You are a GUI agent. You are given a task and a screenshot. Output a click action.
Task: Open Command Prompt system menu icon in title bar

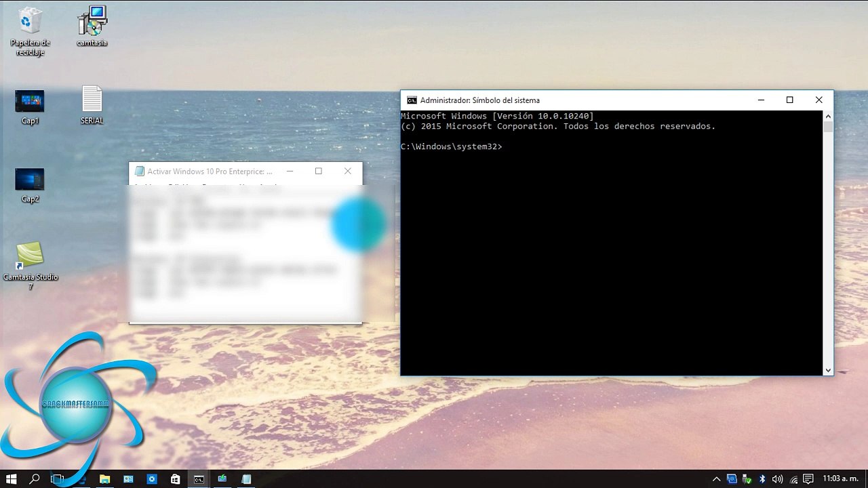click(412, 100)
